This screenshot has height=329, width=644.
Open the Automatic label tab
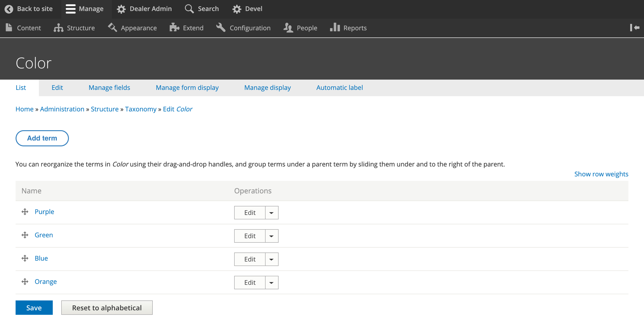tap(340, 88)
